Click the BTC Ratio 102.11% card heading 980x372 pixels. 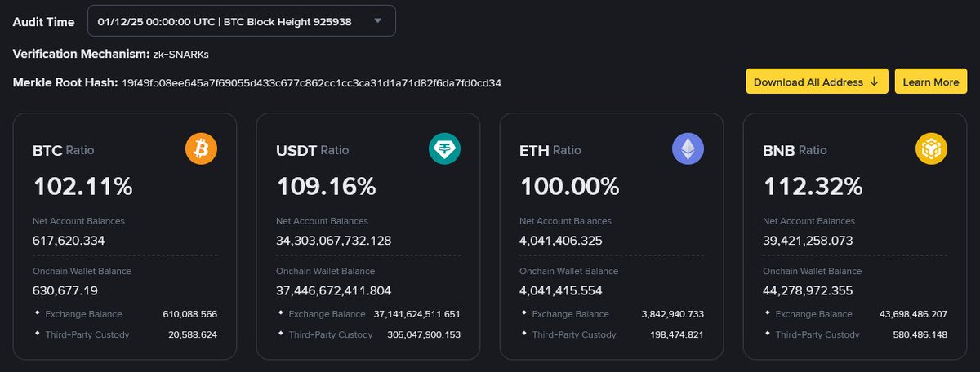coord(63,151)
